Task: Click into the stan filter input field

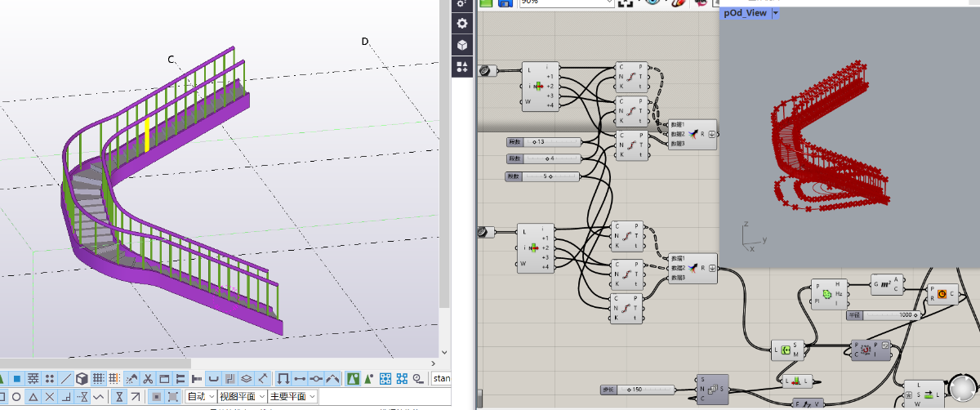Action: coord(441,379)
